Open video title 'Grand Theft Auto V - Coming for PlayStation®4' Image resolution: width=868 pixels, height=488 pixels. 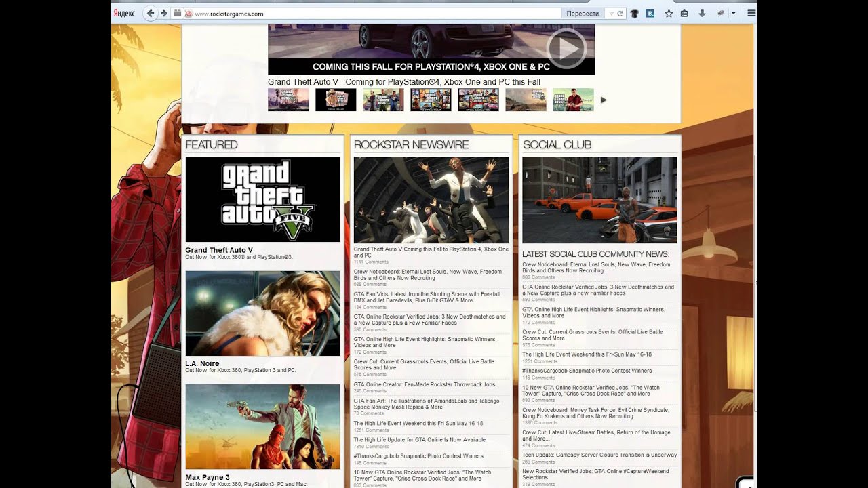coord(404,82)
